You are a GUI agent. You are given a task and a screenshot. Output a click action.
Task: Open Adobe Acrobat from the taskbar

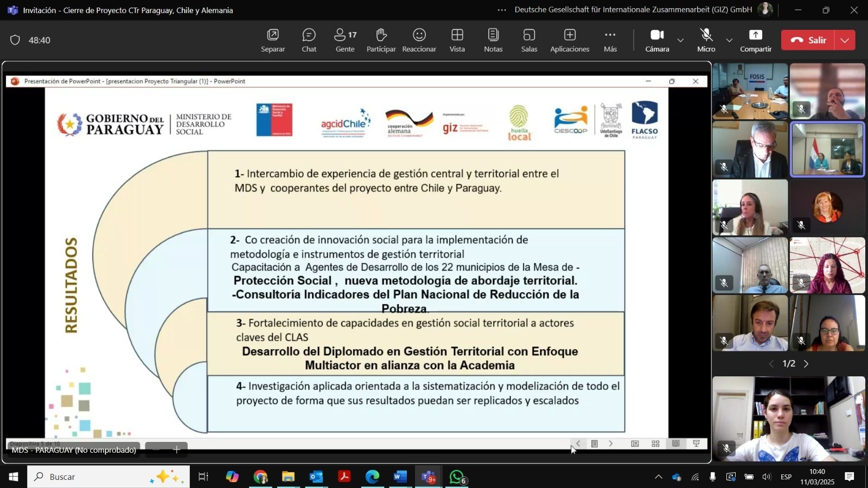(344, 477)
